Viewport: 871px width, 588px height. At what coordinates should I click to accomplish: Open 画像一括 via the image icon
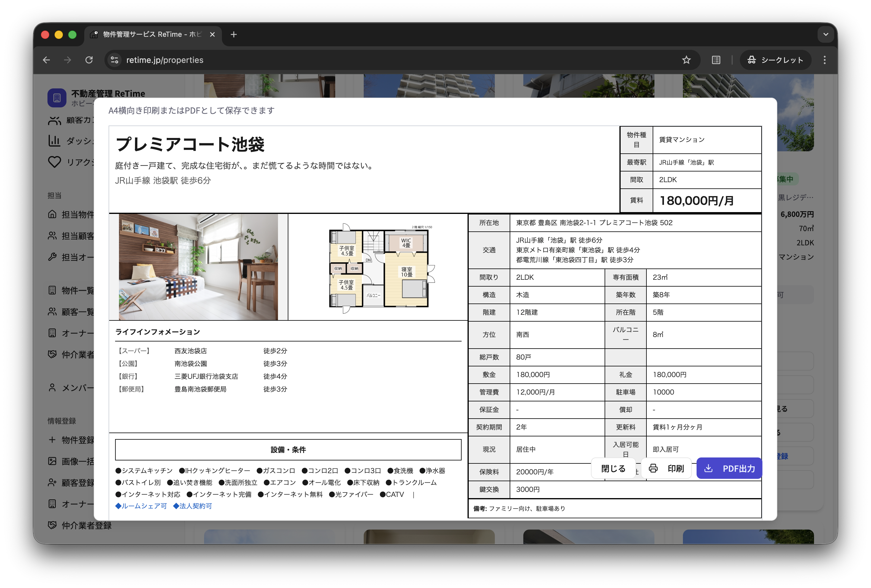coord(52,461)
